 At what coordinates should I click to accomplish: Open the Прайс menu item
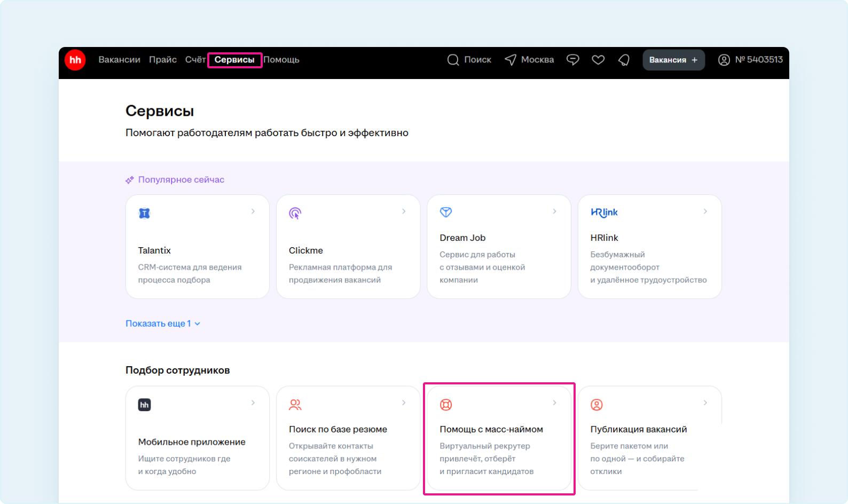163,60
